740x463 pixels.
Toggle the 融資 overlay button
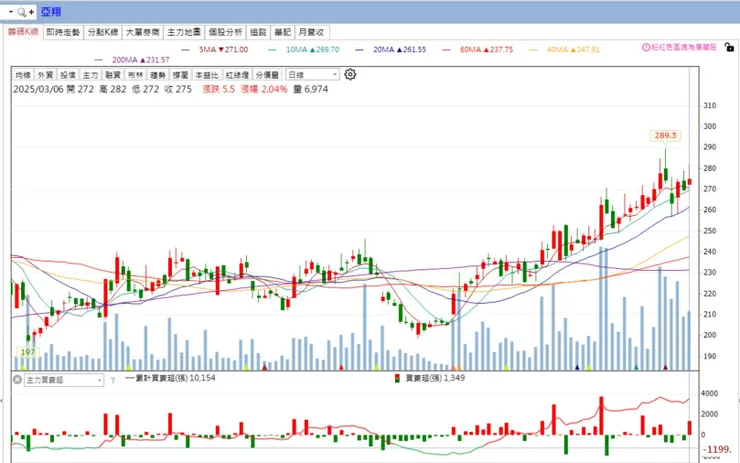(113, 75)
